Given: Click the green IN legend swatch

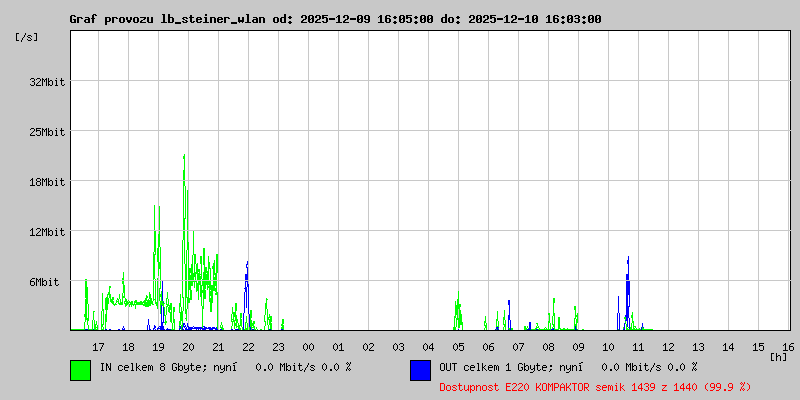Looking at the screenshot, I should click(81, 370).
